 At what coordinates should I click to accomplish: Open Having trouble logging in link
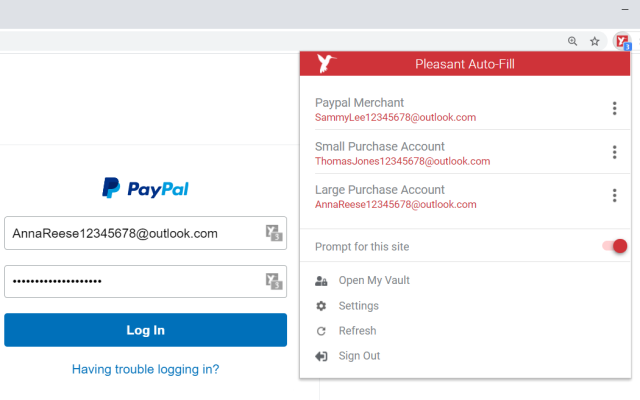pos(145,369)
